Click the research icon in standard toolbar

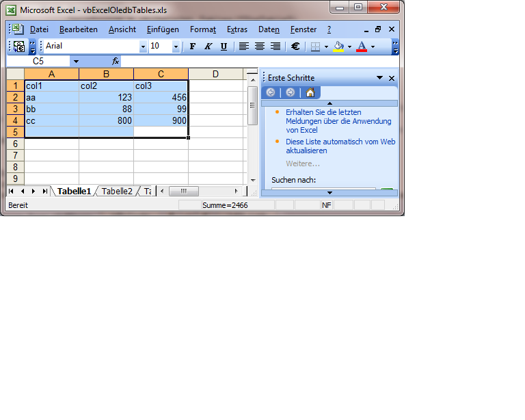pos(19,47)
